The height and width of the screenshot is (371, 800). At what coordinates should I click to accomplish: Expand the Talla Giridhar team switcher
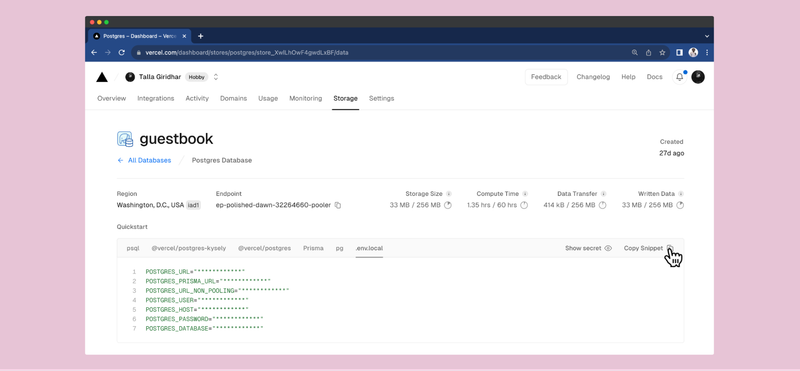[x=216, y=77]
